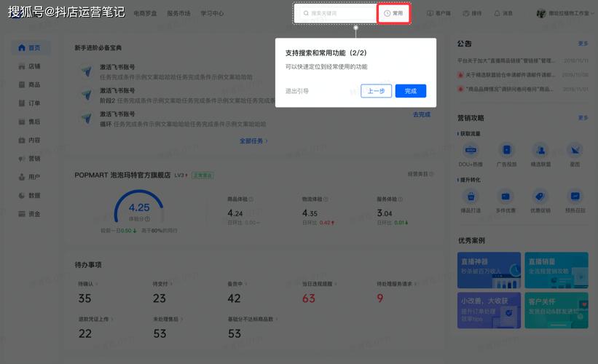Open the third announcement dated 11/01

pyautogui.click(x=523, y=90)
